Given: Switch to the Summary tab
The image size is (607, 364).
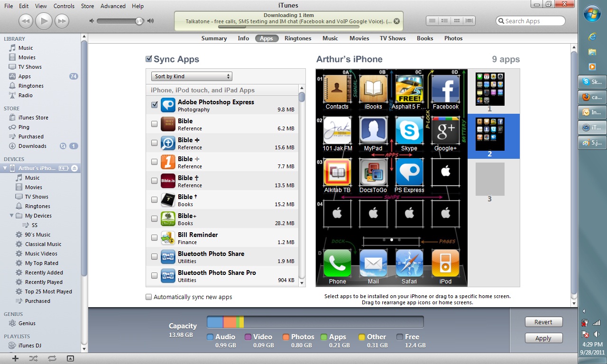Looking at the screenshot, I should [214, 38].
